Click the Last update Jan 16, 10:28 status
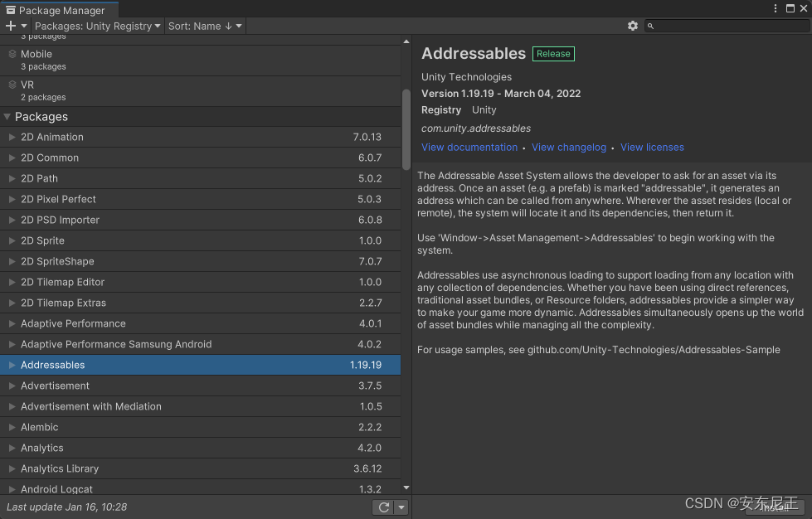Viewport: 812px width, 519px height. [67, 507]
